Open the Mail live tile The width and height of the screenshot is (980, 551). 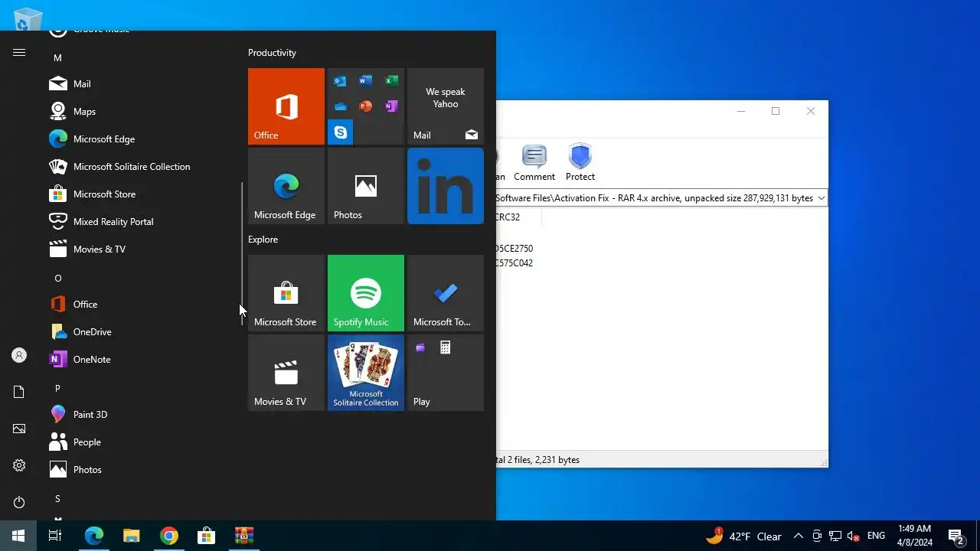click(x=446, y=106)
